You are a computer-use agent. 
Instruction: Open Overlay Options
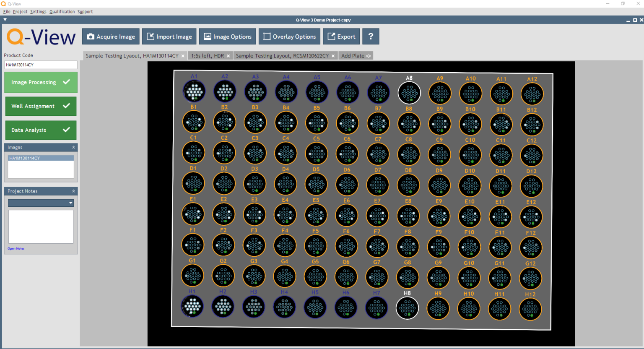tap(289, 36)
